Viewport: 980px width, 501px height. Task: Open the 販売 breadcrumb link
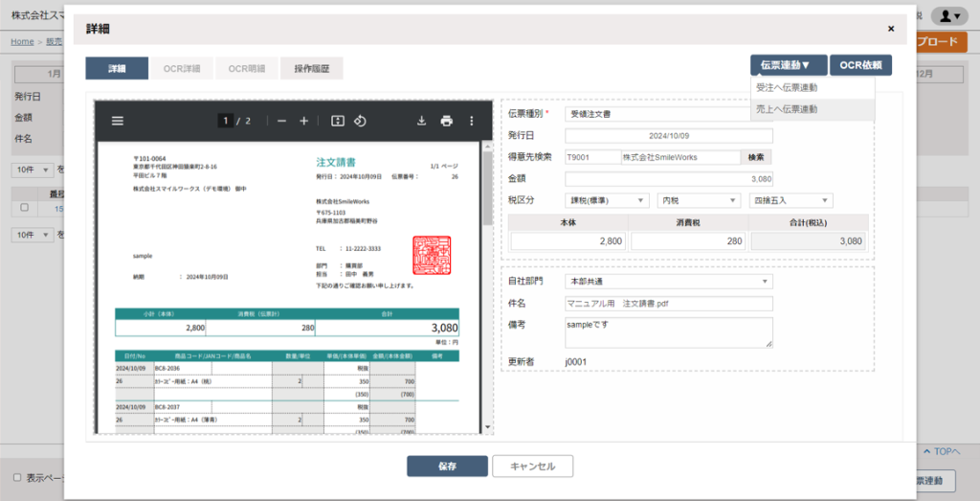pyautogui.click(x=55, y=42)
